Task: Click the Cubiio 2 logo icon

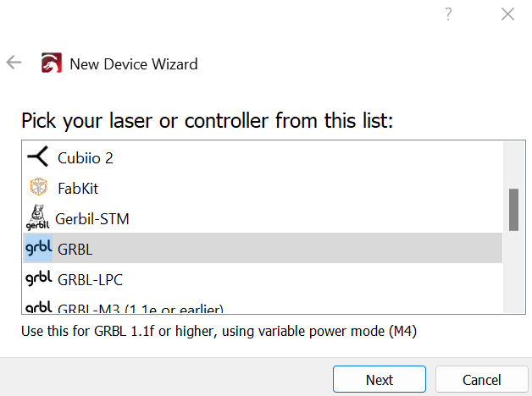Action: (38, 157)
